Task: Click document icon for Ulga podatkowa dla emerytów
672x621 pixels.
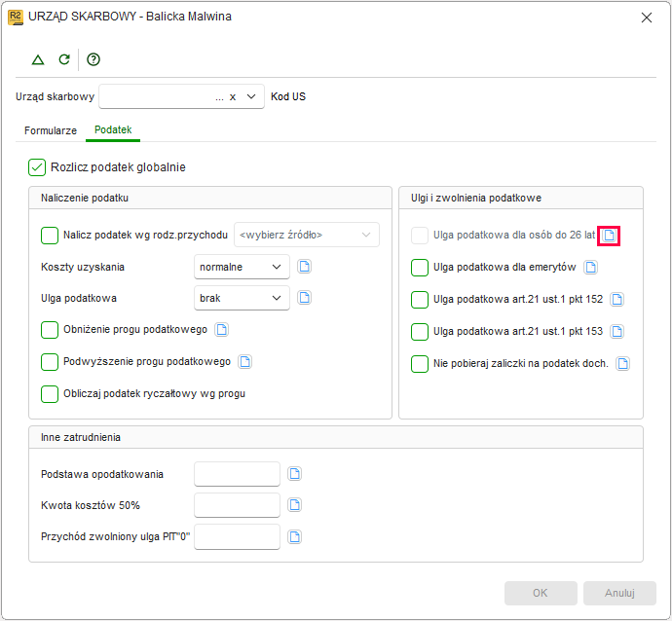Action: pos(591,268)
